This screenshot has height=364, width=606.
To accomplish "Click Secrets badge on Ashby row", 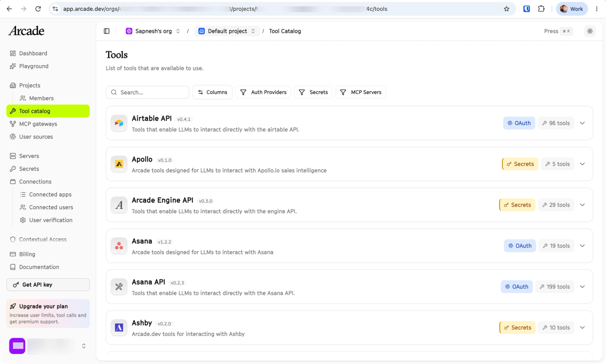I will (x=518, y=327).
